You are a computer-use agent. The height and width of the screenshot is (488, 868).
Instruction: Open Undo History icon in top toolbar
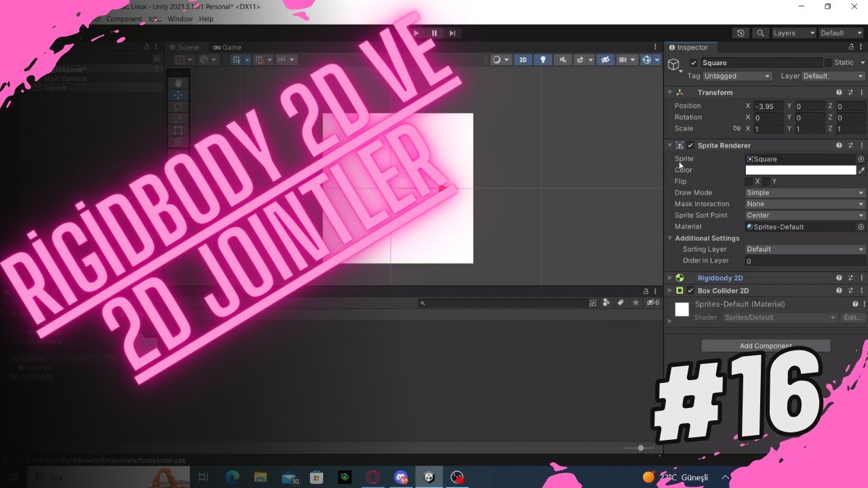pos(741,33)
